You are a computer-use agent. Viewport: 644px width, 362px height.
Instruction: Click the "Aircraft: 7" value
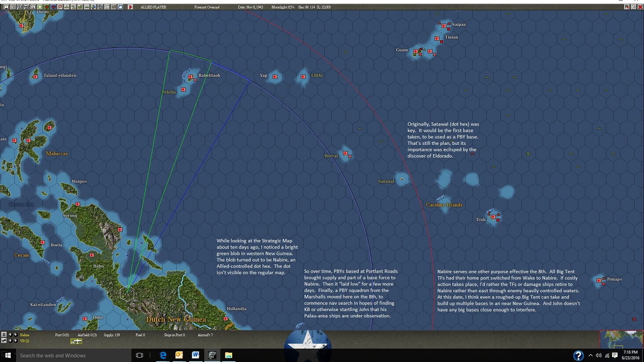click(x=205, y=335)
